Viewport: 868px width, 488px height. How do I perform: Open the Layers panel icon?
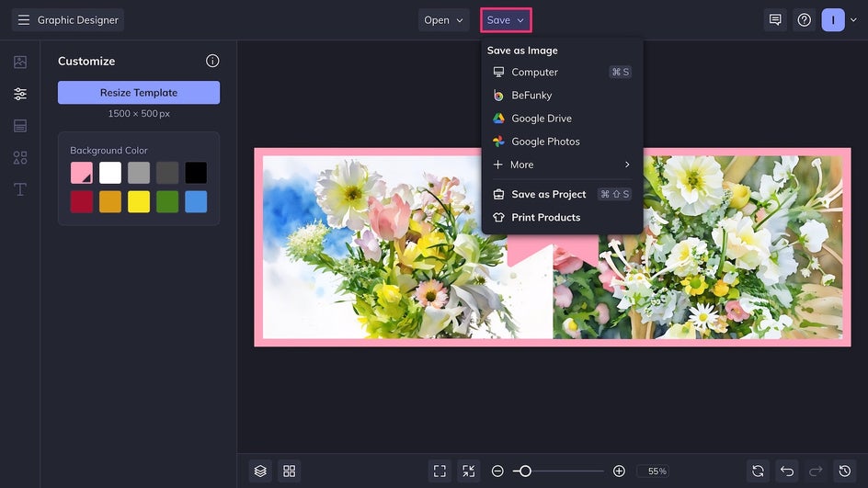coord(260,471)
